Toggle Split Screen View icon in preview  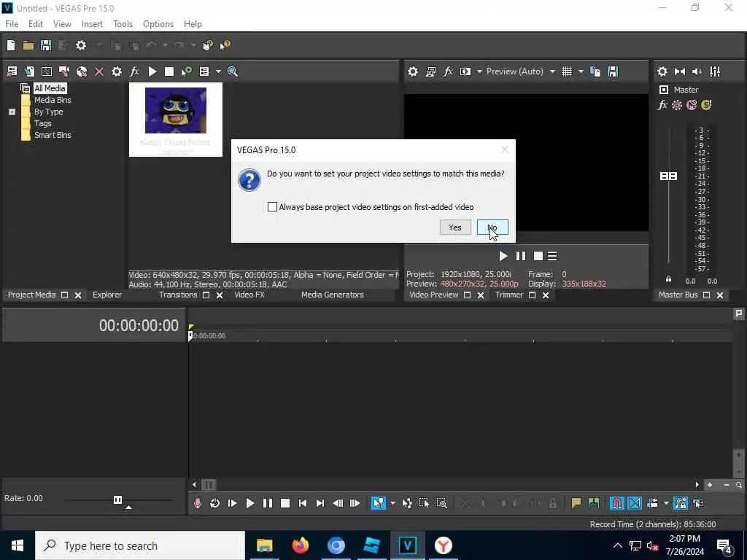(x=465, y=71)
